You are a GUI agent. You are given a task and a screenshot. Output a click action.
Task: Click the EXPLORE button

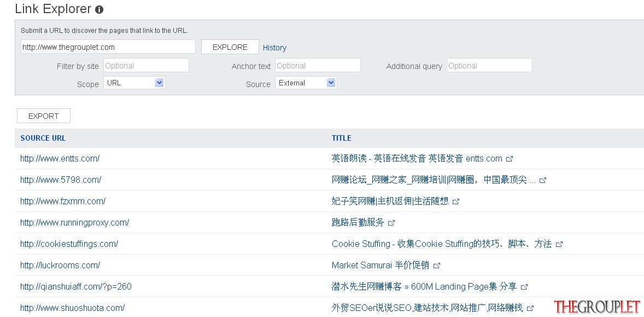(x=230, y=47)
